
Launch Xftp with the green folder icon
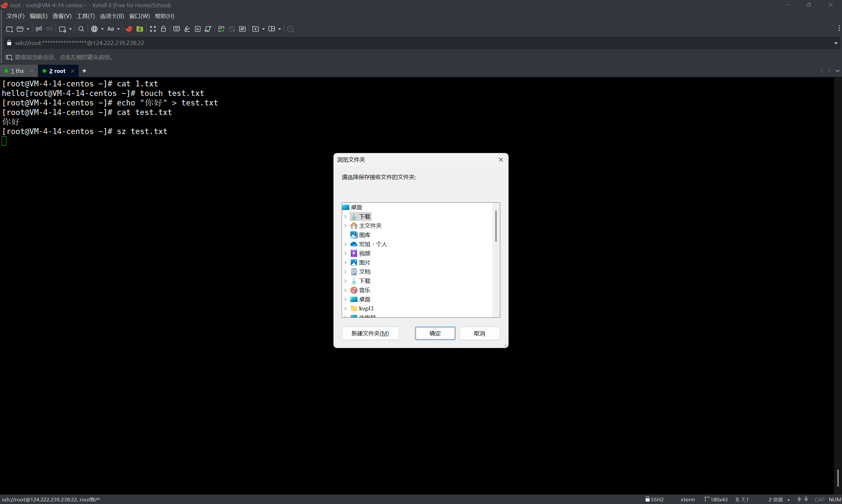139,29
